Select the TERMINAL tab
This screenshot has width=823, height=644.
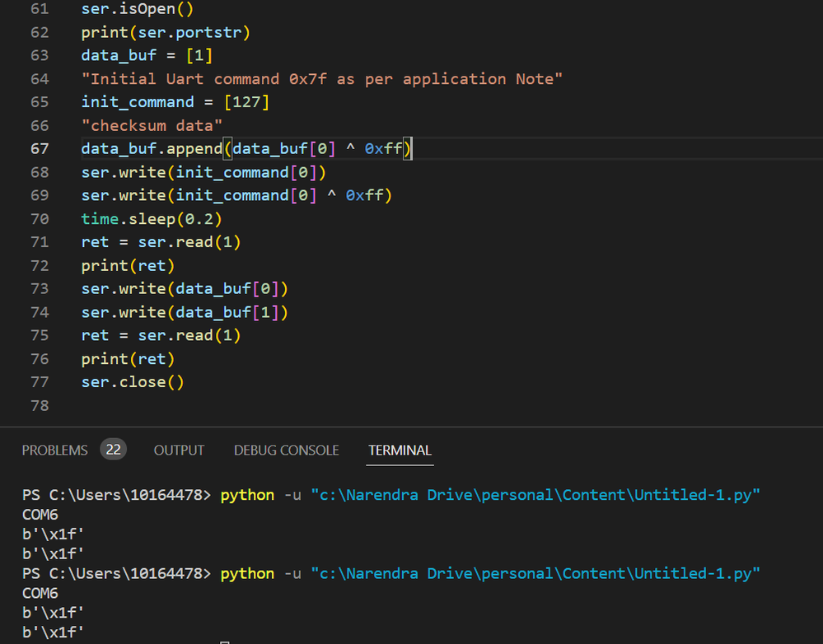pos(400,450)
